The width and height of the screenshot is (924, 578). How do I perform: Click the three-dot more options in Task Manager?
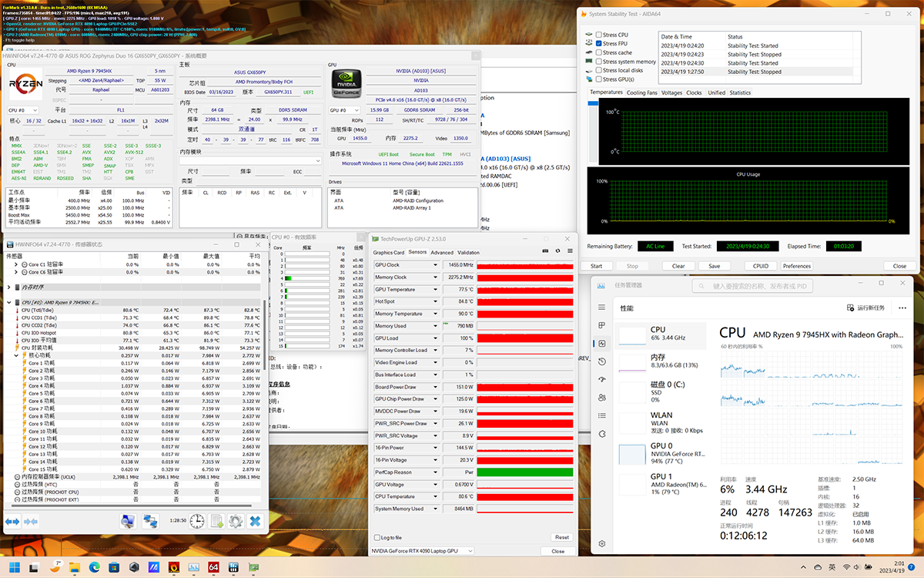(x=901, y=307)
